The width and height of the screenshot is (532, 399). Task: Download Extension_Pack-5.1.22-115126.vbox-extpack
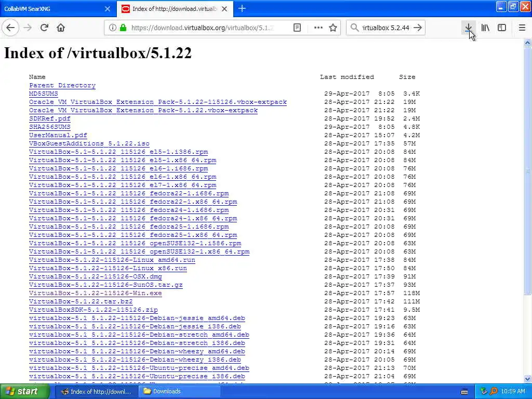pos(158,102)
